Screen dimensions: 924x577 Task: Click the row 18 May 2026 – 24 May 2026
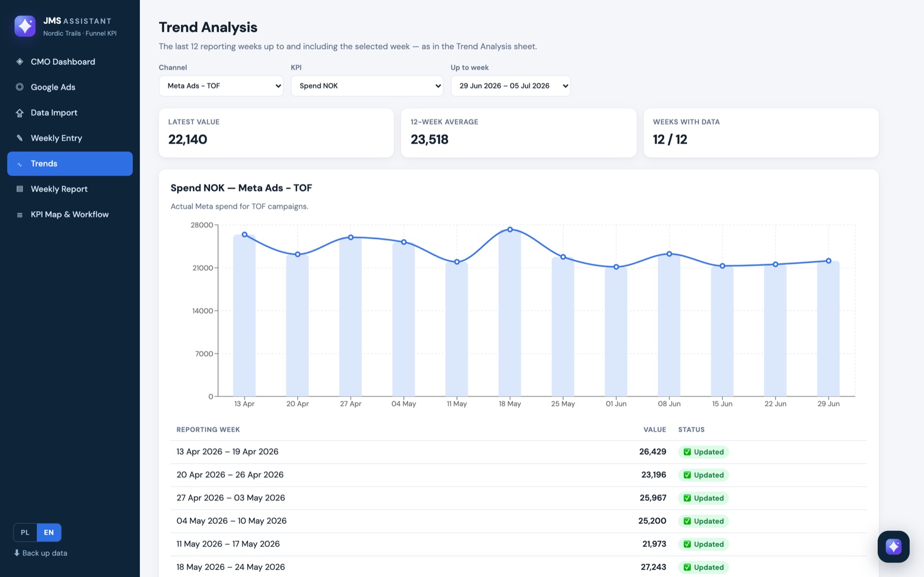click(519, 567)
